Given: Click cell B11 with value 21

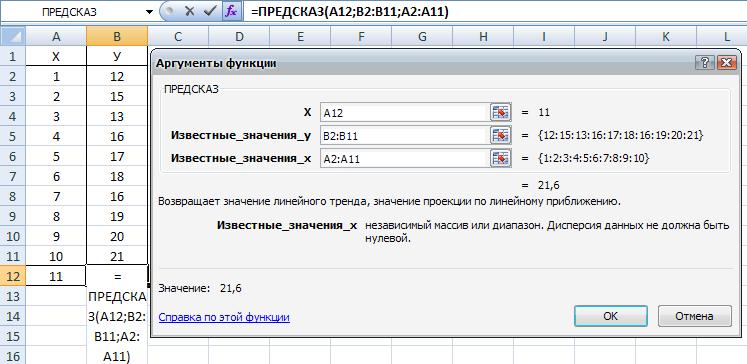Looking at the screenshot, I should pyautogui.click(x=117, y=257).
